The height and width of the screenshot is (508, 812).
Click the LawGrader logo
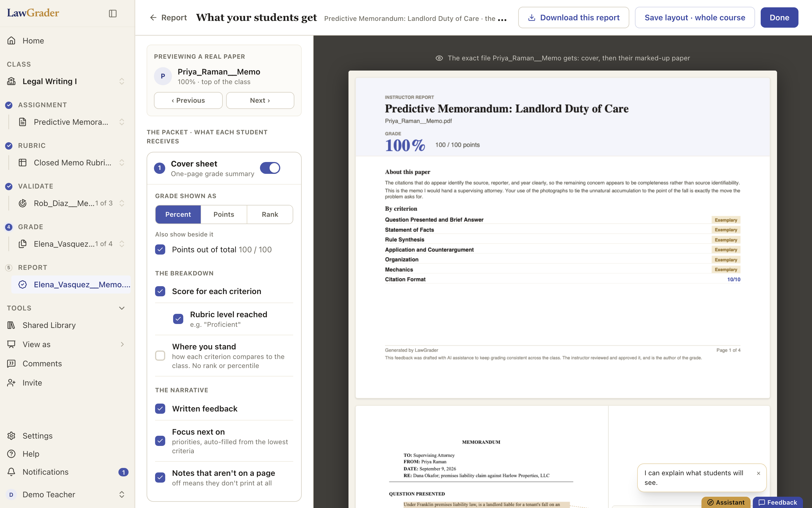[33, 13]
